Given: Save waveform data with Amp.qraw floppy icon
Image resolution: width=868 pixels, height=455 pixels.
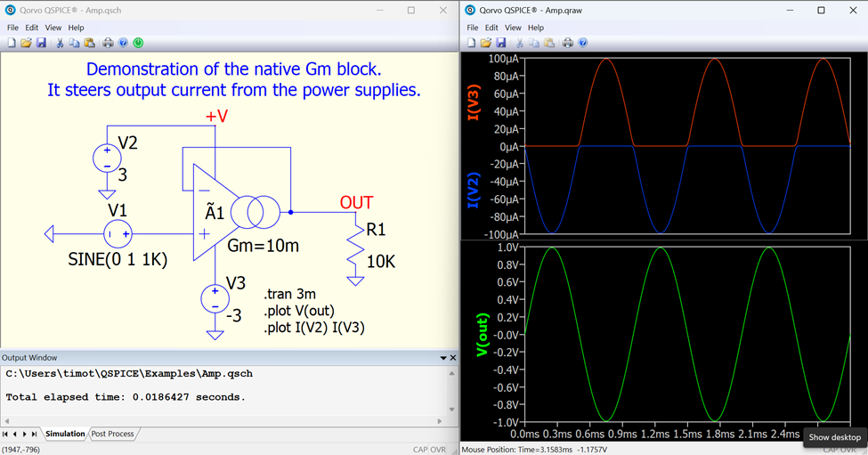Looking at the screenshot, I should (x=501, y=43).
